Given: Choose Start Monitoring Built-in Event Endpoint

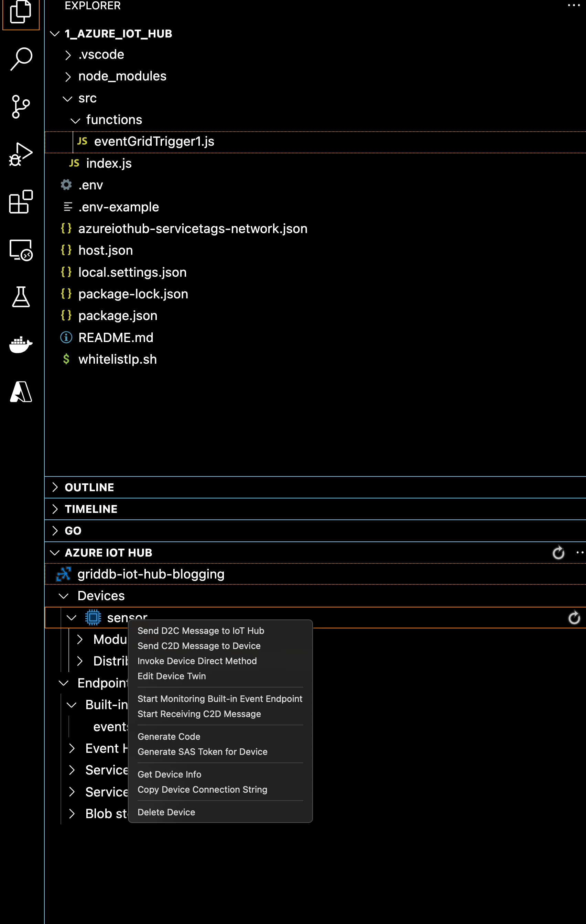Looking at the screenshot, I should (x=220, y=699).
